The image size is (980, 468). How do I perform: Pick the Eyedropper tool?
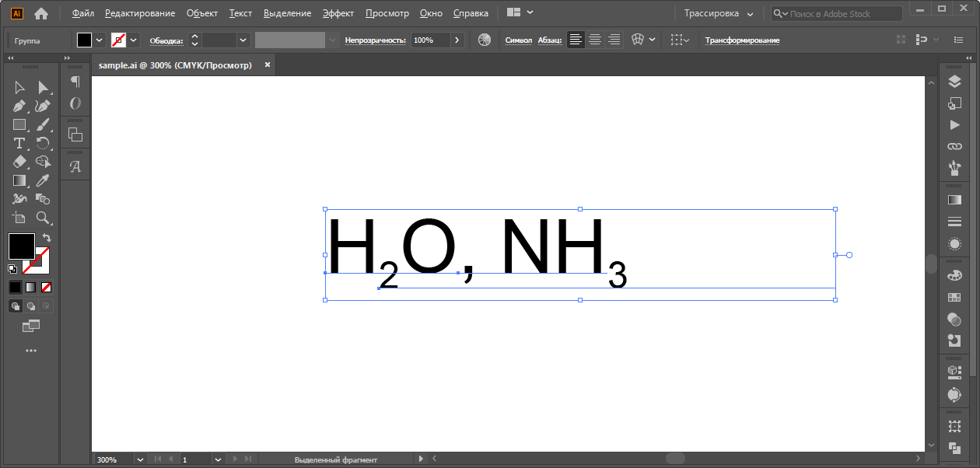click(44, 180)
